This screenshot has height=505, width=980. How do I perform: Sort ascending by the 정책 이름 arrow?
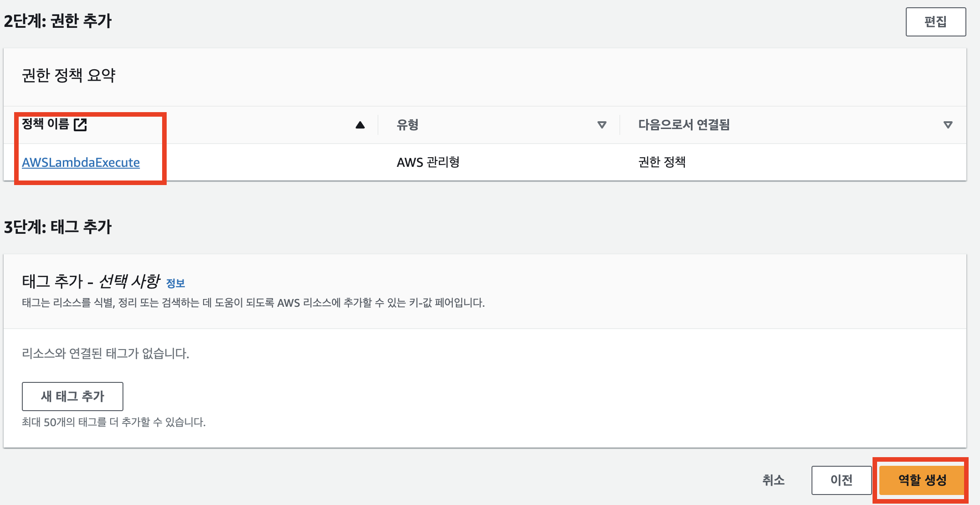(360, 125)
